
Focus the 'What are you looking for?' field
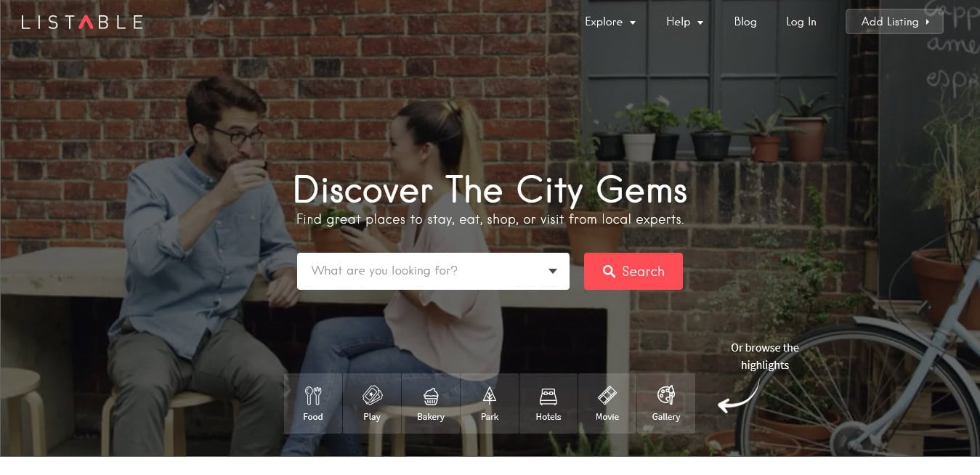(x=433, y=271)
